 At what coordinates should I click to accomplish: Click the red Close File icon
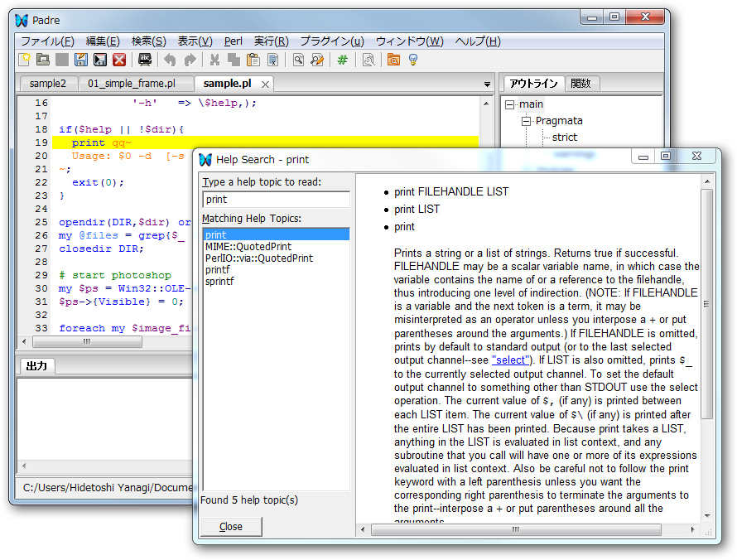pos(119,60)
